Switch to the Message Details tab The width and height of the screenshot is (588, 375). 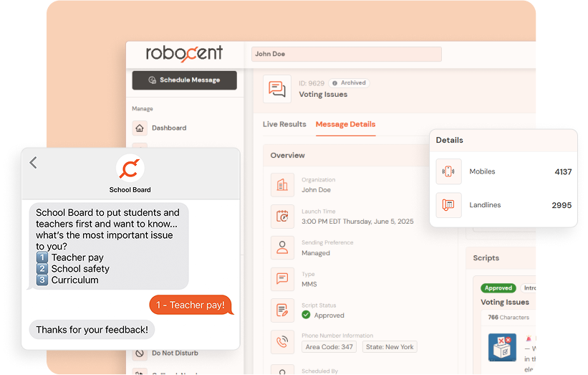pos(345,124)
